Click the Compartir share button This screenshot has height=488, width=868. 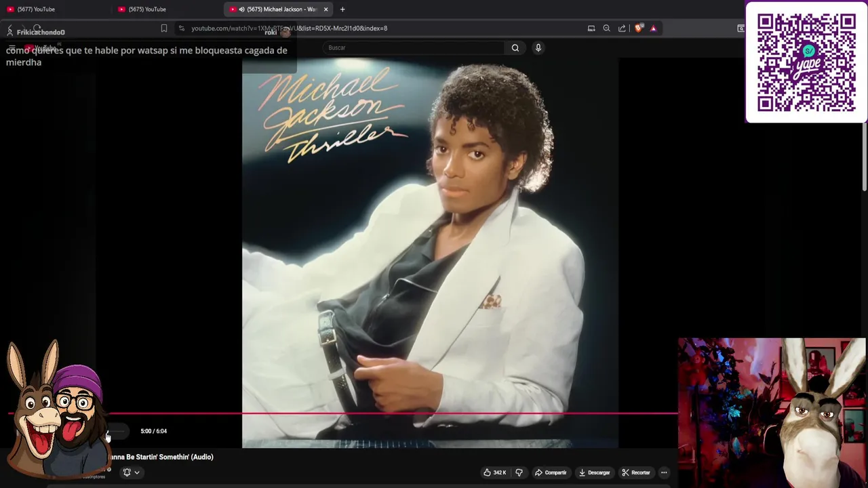coord(551,472)
